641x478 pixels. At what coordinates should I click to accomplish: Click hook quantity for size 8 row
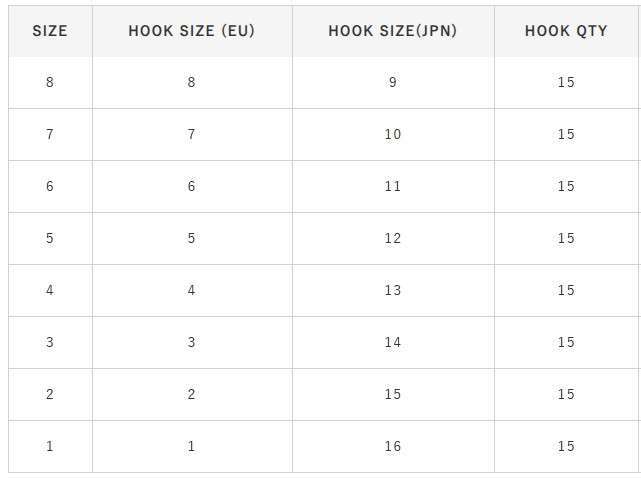[x=566, y=82]
